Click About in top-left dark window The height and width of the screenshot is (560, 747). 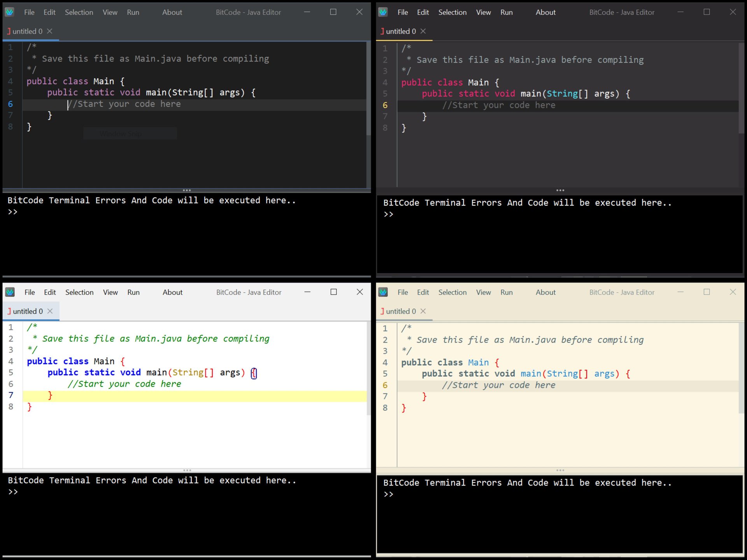172,12
